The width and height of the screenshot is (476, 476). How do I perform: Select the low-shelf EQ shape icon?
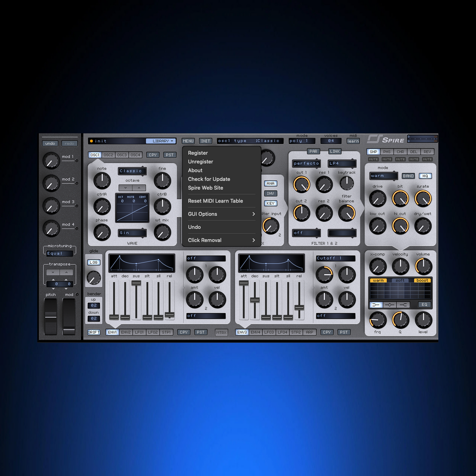click(376, 305)
